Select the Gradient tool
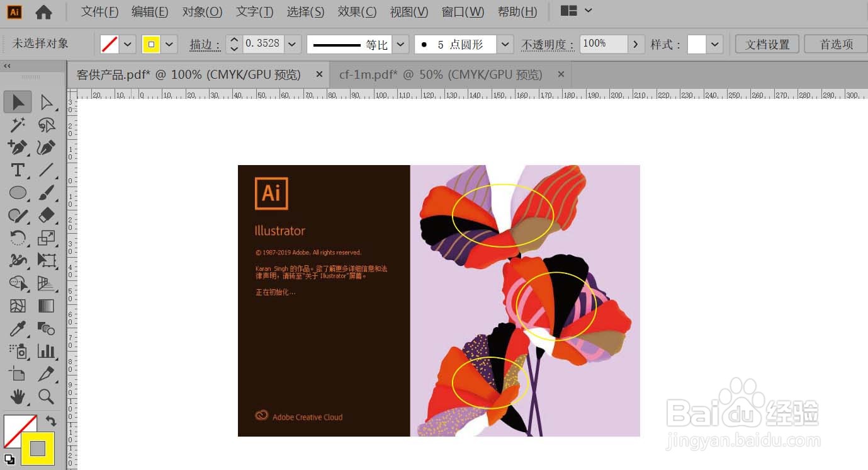Screen dimensions: 868x470 (47, 306)
